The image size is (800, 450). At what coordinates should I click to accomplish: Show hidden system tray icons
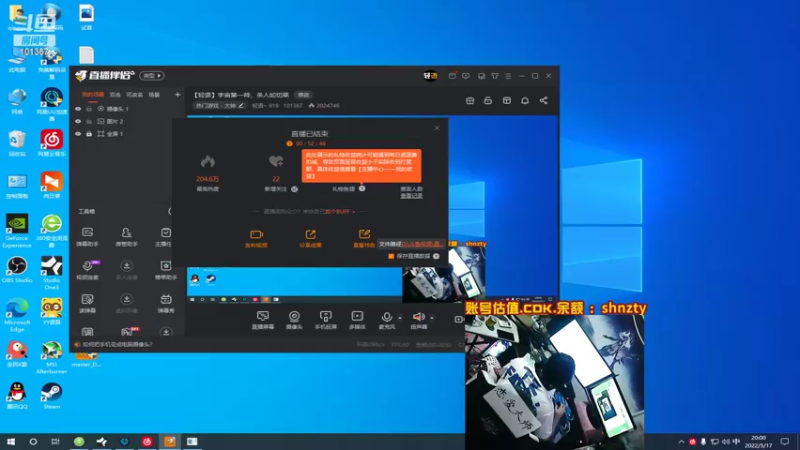[681, 442]
